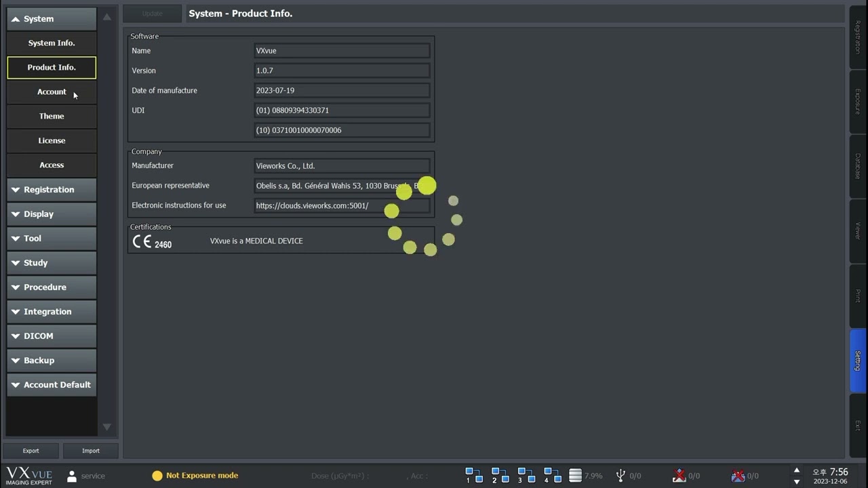The height and width of the screenshot is (488, 868).
Task: Click the UDI (01) 08809394330371 field
Action: coord(342,110)
